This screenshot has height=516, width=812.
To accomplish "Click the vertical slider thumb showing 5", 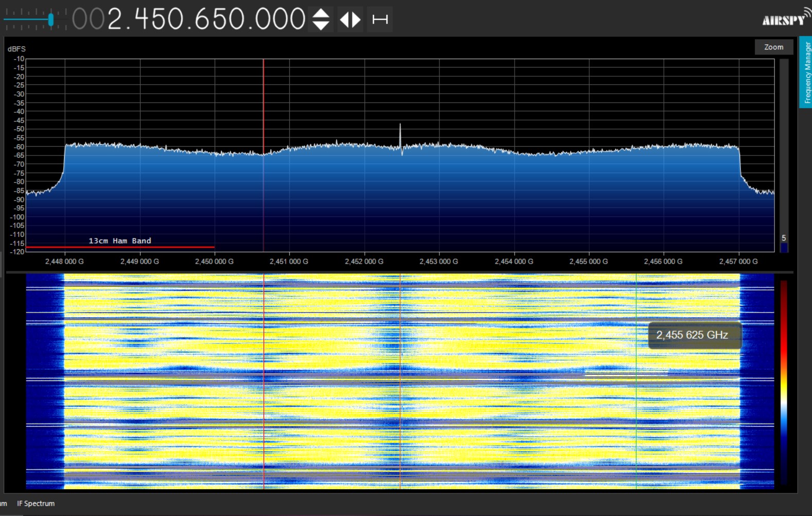I will click(x=784, y=248).
